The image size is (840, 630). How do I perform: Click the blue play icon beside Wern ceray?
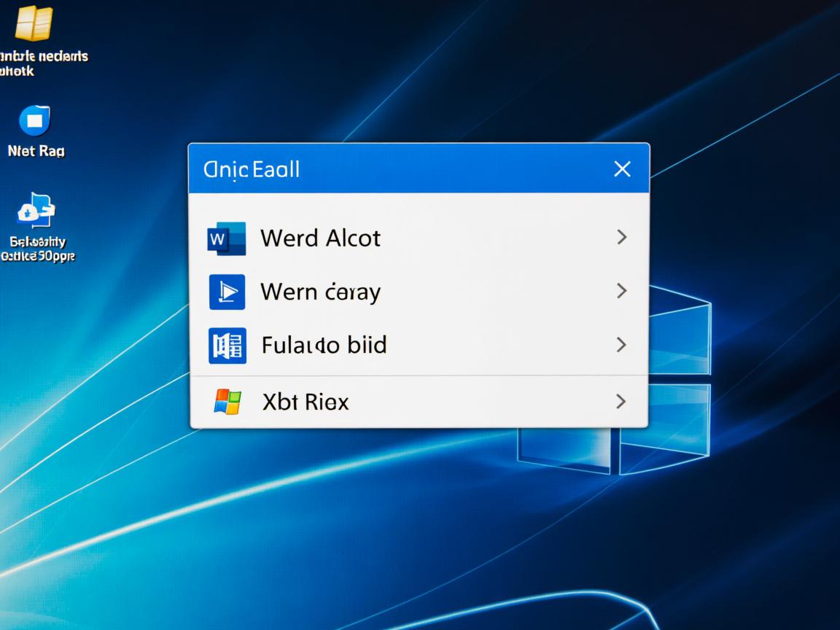[x=227, y=292]
